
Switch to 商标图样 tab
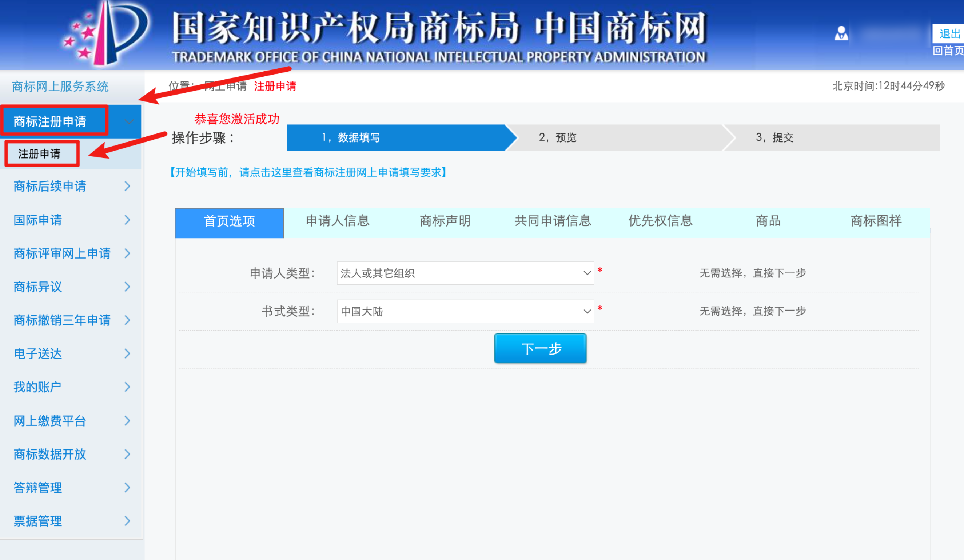pyautogui.click(x=876, y=221)
